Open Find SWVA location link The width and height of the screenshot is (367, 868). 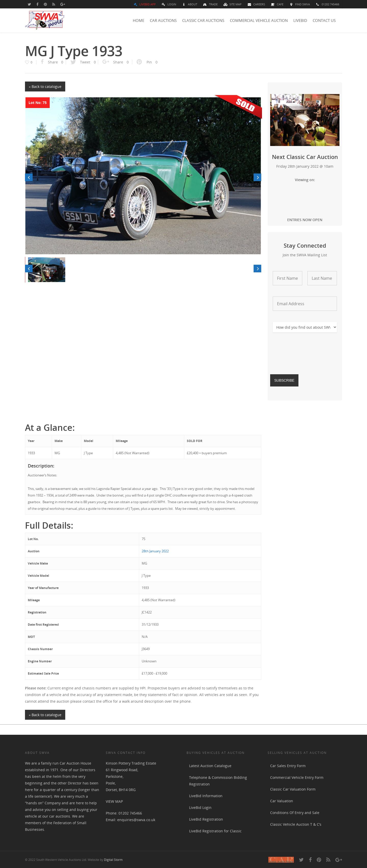(300, 4)
